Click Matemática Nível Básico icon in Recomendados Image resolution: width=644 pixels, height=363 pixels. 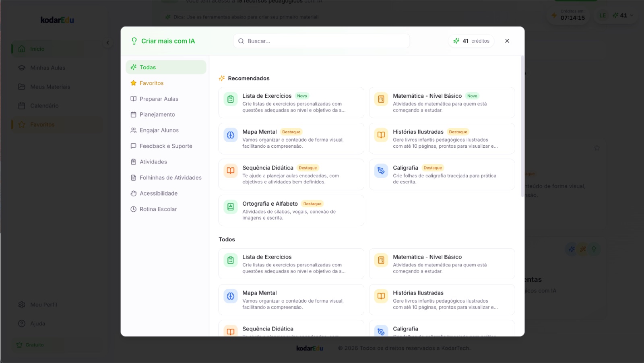point(381,99)
